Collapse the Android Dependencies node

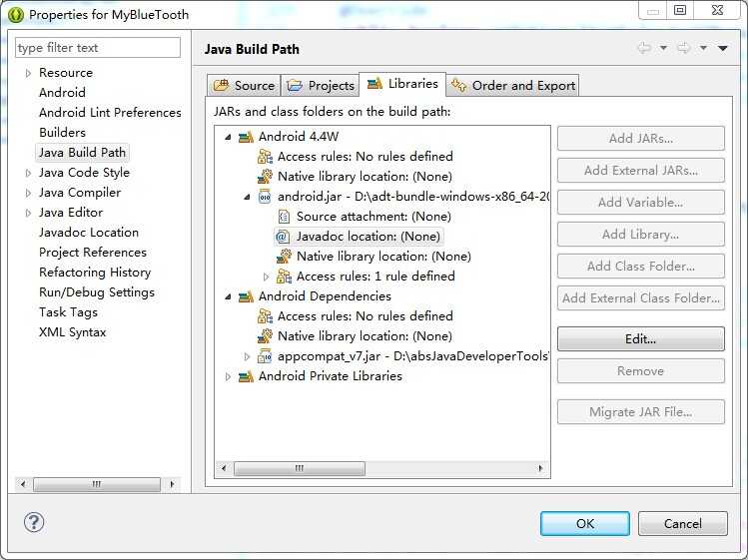[228, 296]
